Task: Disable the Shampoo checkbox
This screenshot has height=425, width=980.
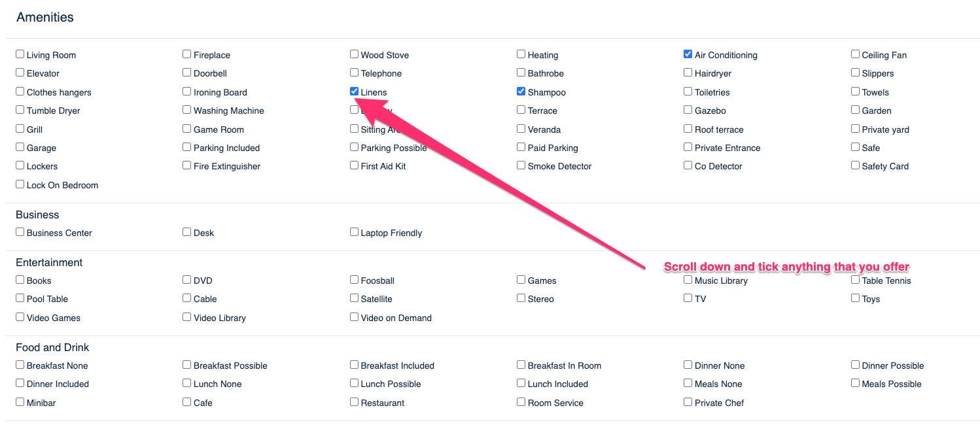Action: point(521,92)
